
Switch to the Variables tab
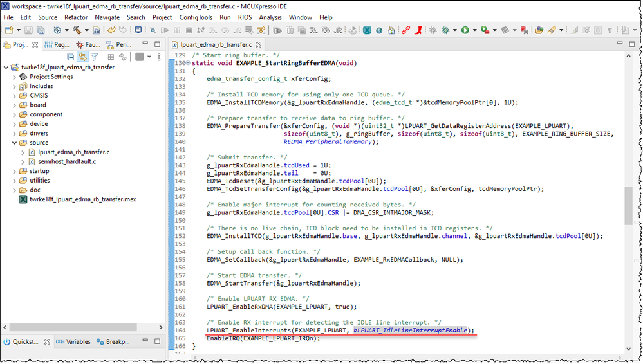pyautogui.click(x=73, y=341)
